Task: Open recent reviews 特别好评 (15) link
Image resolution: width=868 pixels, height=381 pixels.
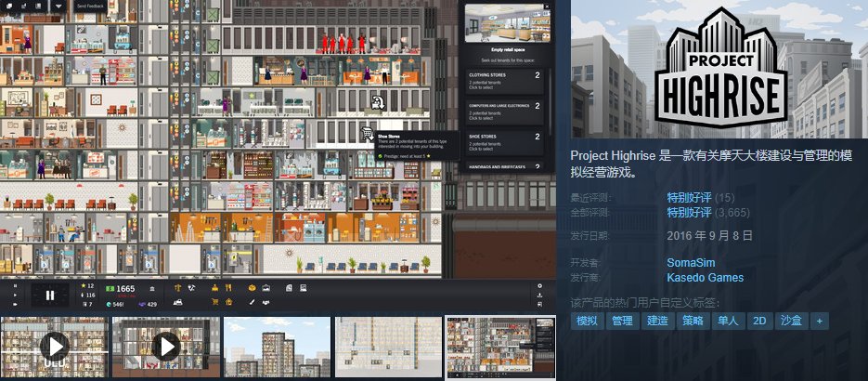Action: coord(701,197)
